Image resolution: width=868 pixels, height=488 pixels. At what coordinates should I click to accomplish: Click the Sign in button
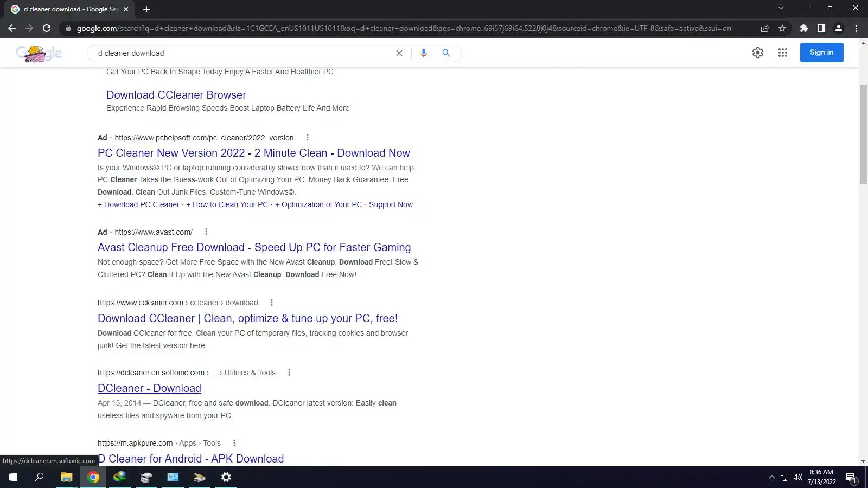[822, 53]
